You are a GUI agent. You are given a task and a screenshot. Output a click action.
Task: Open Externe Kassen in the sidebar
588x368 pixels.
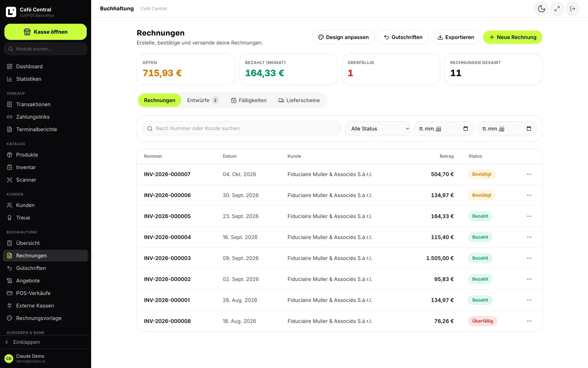coord(46,306)
